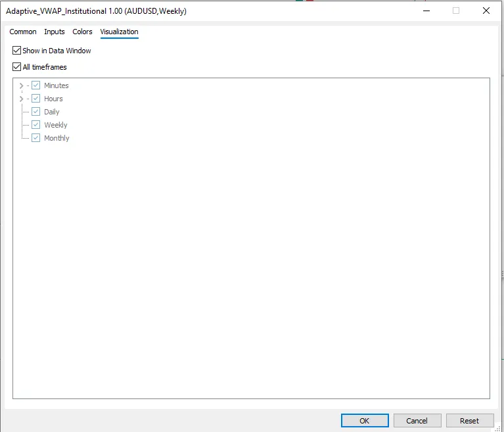This screenshot has height=432, width=504.
Task: Select the Monthly text label in tree
Action: (57, 138)
